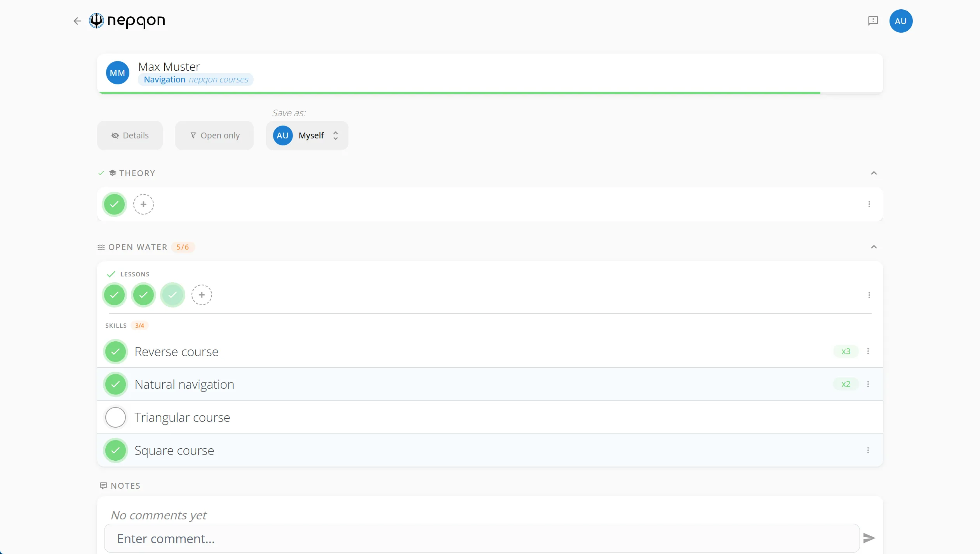Click the Notes section icon
980x554 pixels.
(x=103, y=486)
